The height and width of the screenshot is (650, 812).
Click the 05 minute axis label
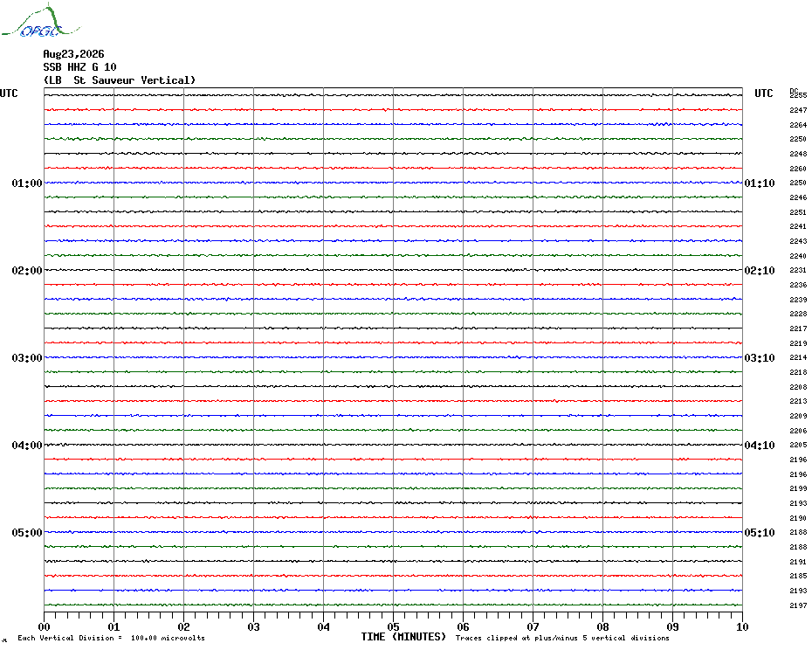(x=394, y=626)
